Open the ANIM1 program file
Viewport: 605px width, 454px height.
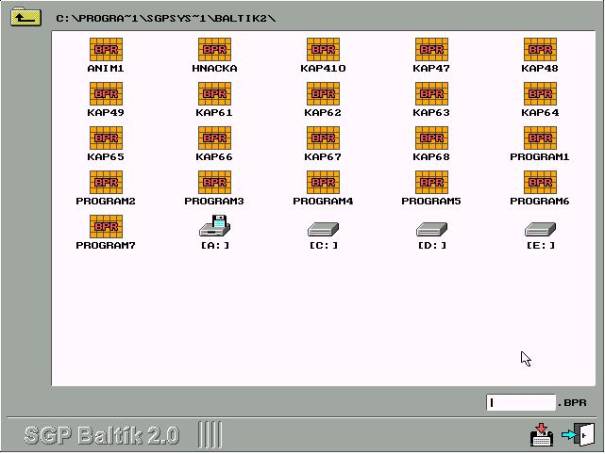[x=105, y=50]
